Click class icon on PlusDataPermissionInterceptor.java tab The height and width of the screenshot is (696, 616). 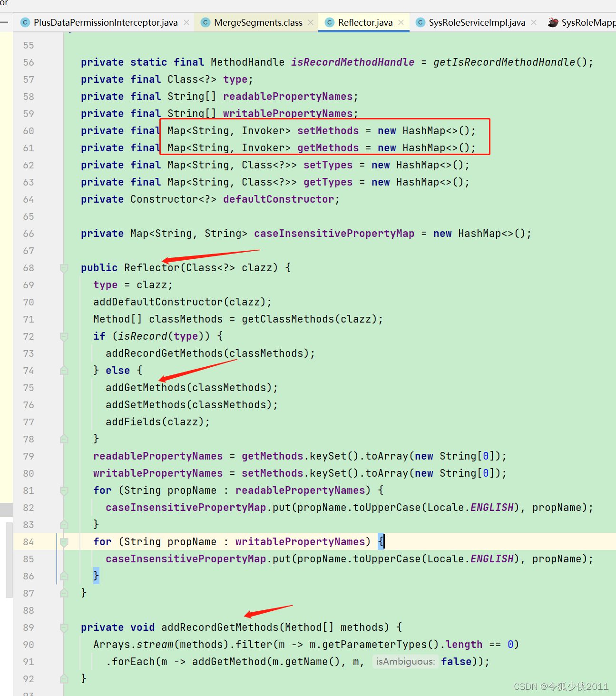[25, 22]
